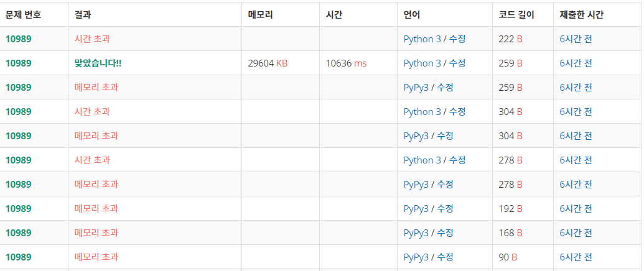This screenshot has height=271, width=644.
Task: Open PyPy3 source link in the 192 B row
Action: [x=416, y=209]
